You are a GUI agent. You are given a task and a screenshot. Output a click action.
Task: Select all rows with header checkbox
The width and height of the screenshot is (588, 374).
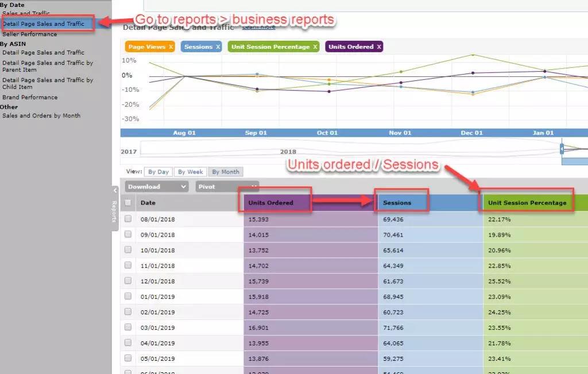(128, 203)
